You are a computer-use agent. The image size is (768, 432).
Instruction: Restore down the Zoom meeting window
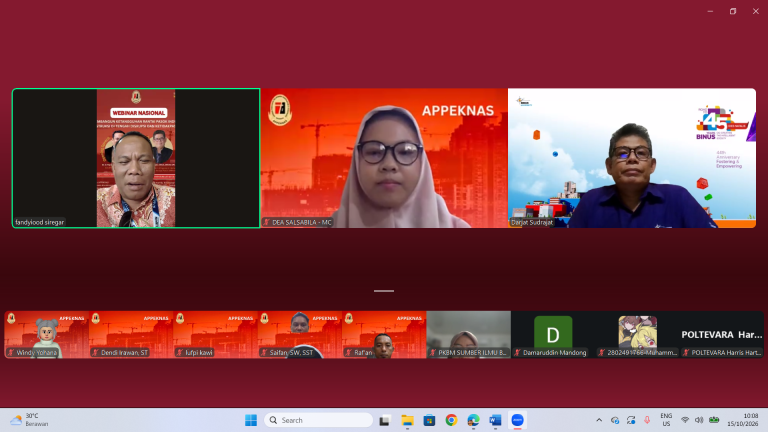tap(733, 11)
